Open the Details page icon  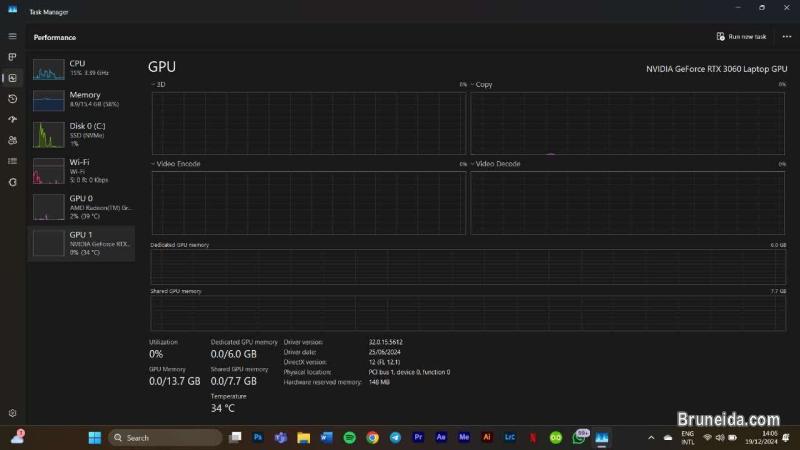point(12,161)
